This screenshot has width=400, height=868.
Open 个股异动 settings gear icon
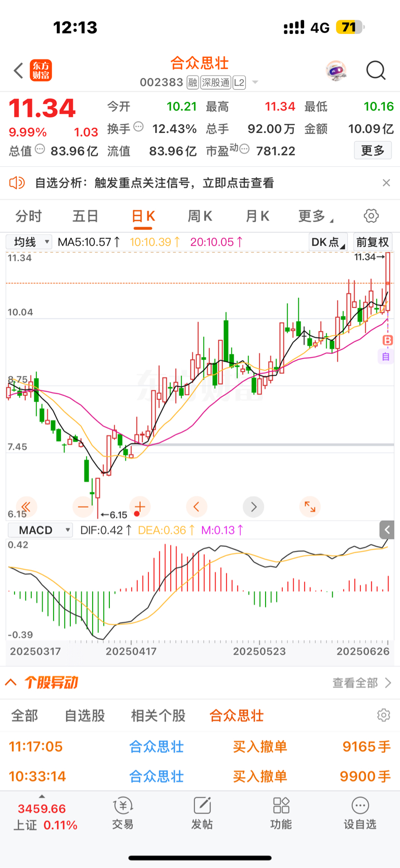384,715
